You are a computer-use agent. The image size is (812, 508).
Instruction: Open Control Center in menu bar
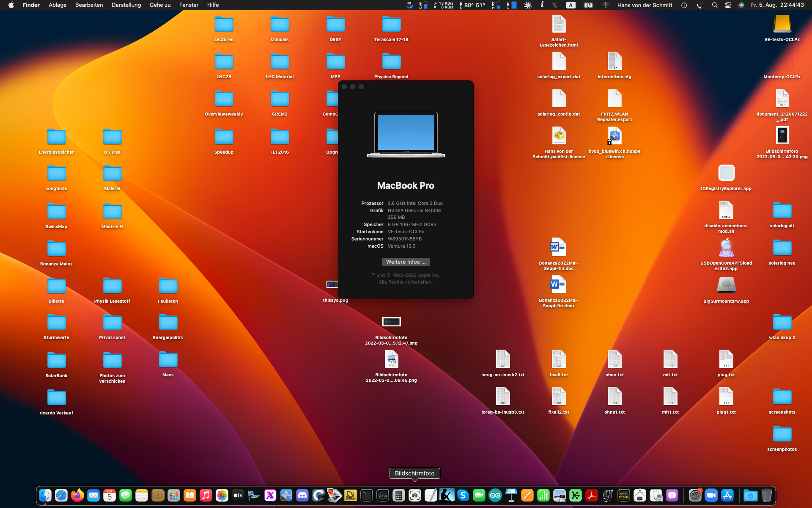(x=728, y=5)
